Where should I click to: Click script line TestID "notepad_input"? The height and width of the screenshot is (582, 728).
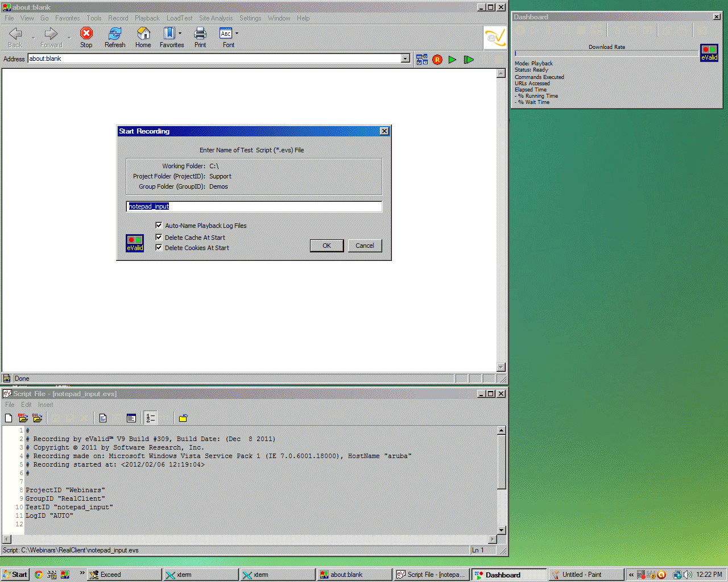pos(69,507)
